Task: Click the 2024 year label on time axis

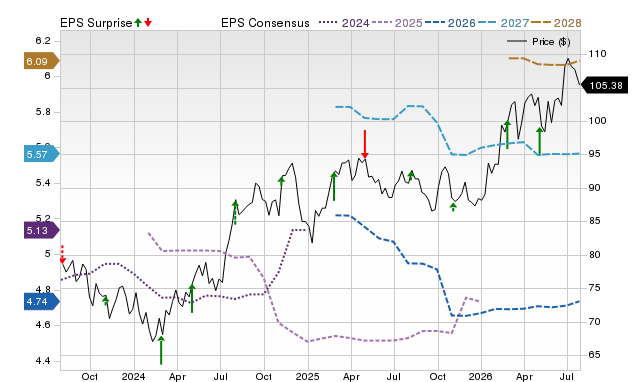Action: [133, 376]
